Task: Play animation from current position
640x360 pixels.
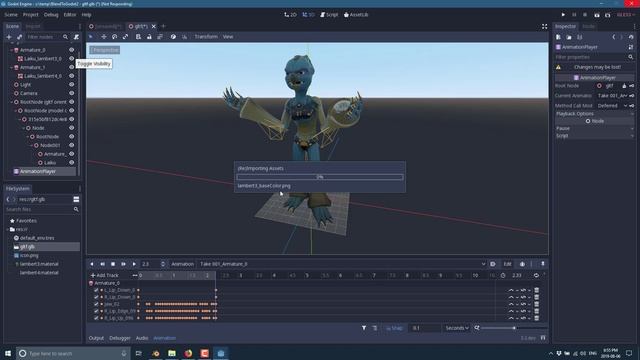Action: coord(134,264)
